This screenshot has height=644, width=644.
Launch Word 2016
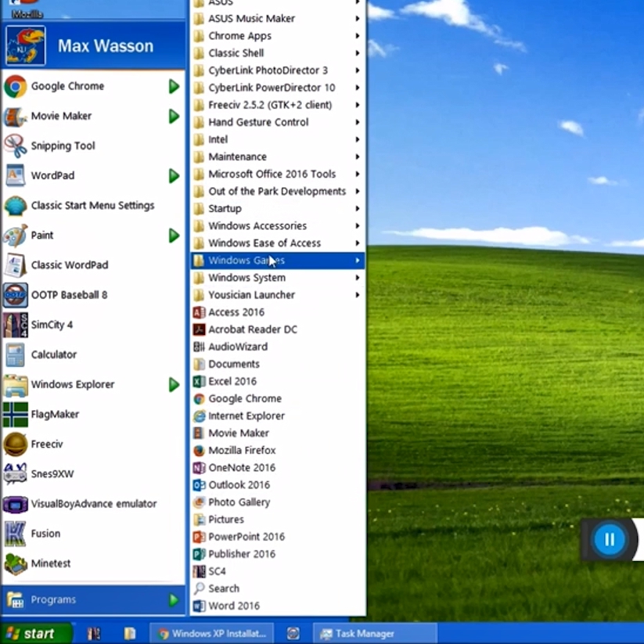pos(278,606)
